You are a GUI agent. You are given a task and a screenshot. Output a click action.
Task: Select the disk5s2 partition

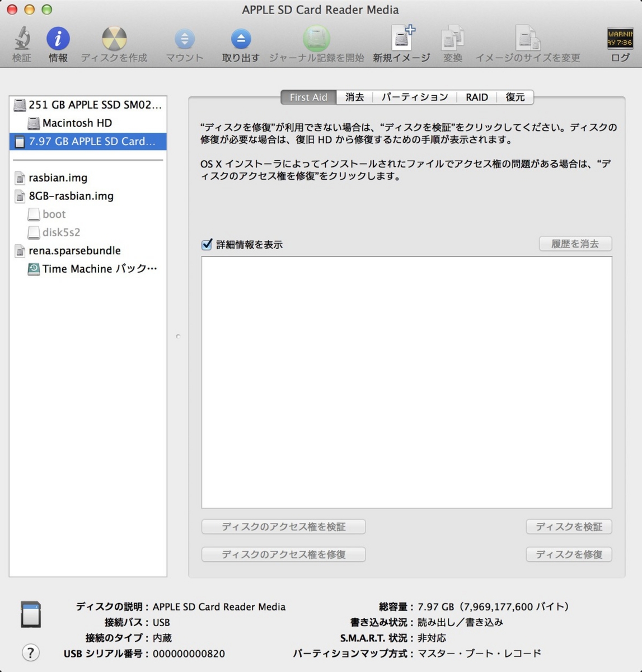(88, 232)
